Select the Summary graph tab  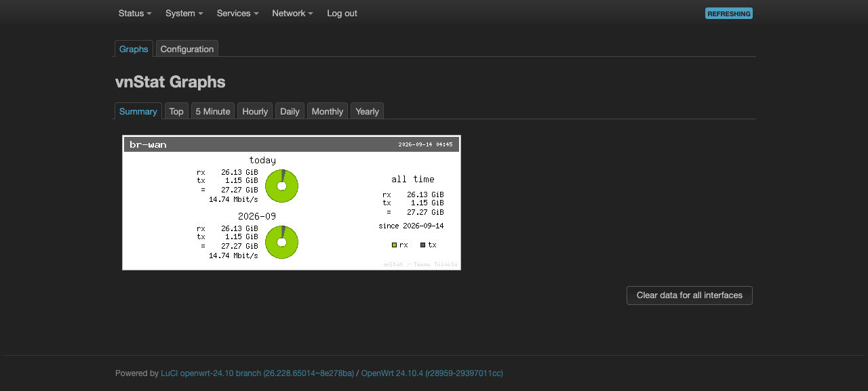pos(138,111)
